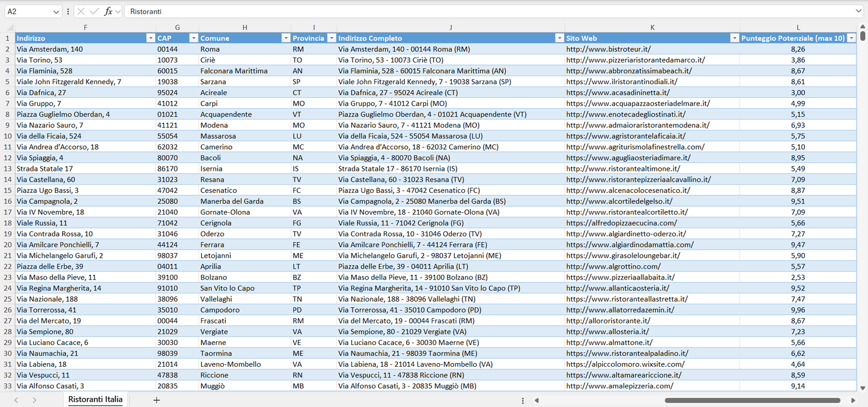This screenshot has height=407, width=868.
Task: Select the Ristoranti Italia sheet tab
Action: 94,399
